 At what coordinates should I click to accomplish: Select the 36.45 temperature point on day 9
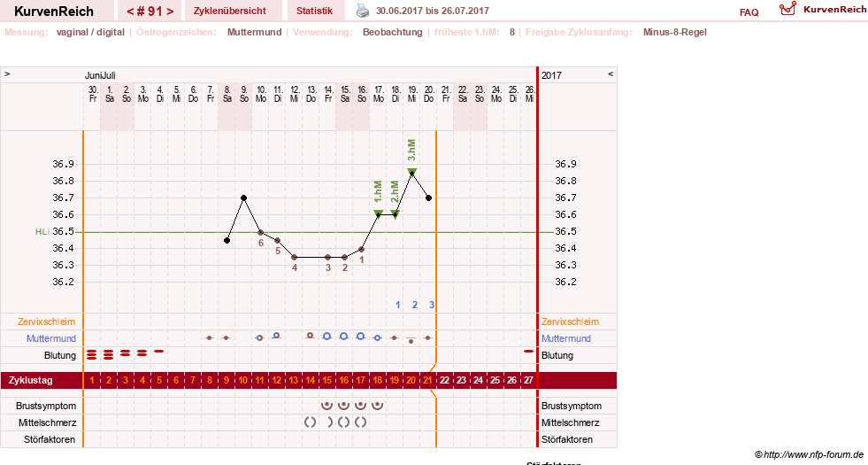click(x=227, y=241)
